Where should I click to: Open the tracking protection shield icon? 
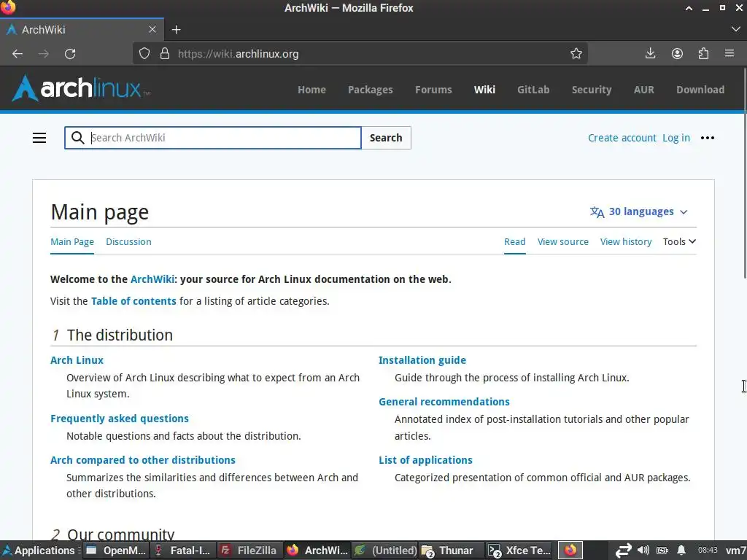coord(144,53)
